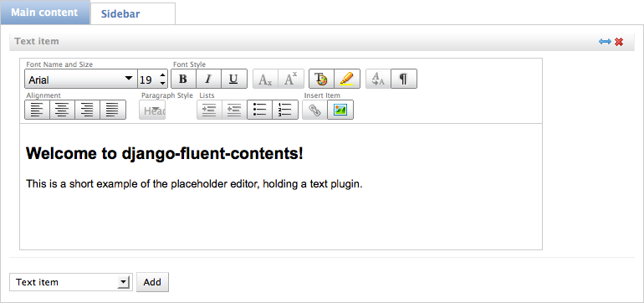The width and height of the screenshot is (644, 303).
Task: Decrease indent of the paragraph
Action: [x=234, y=110]
